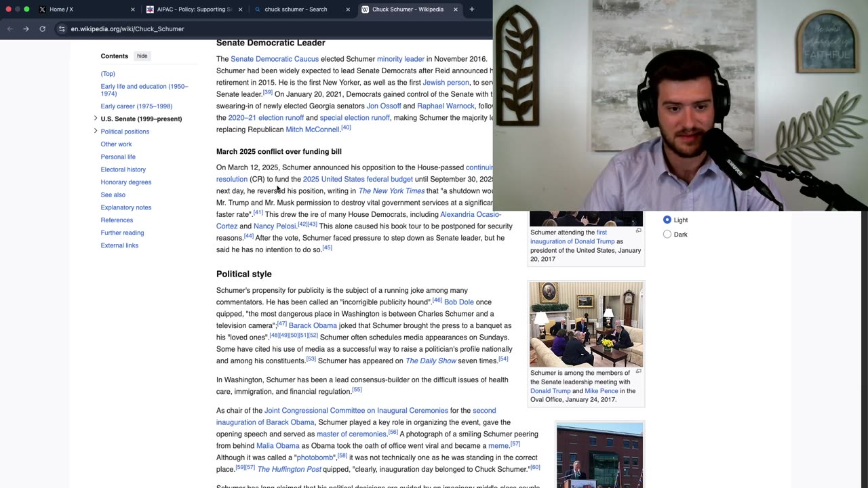Open Explanatory notes in the contents
The height and width of the screenshot is (488, 868).
click(125, 207)
